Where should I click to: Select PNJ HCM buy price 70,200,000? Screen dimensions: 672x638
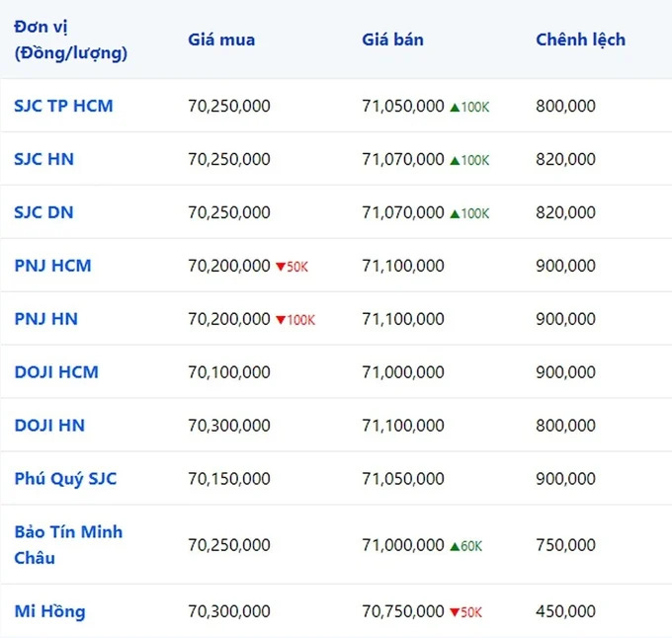coord(229,266)
